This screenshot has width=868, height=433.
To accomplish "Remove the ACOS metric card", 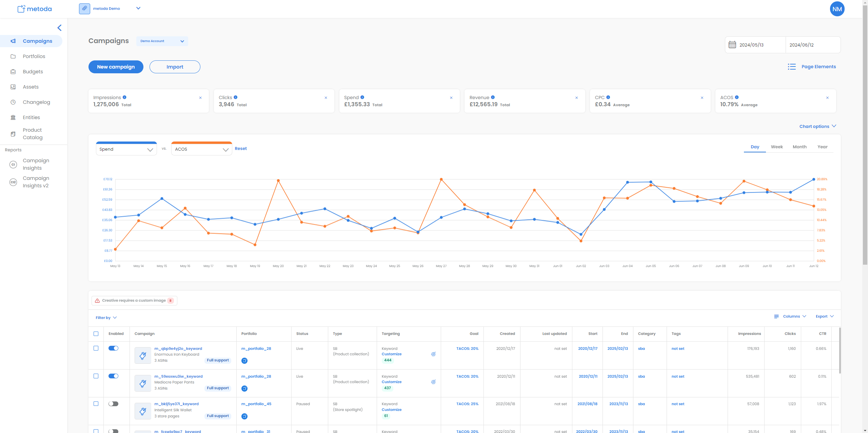I will tap(827, 98).
